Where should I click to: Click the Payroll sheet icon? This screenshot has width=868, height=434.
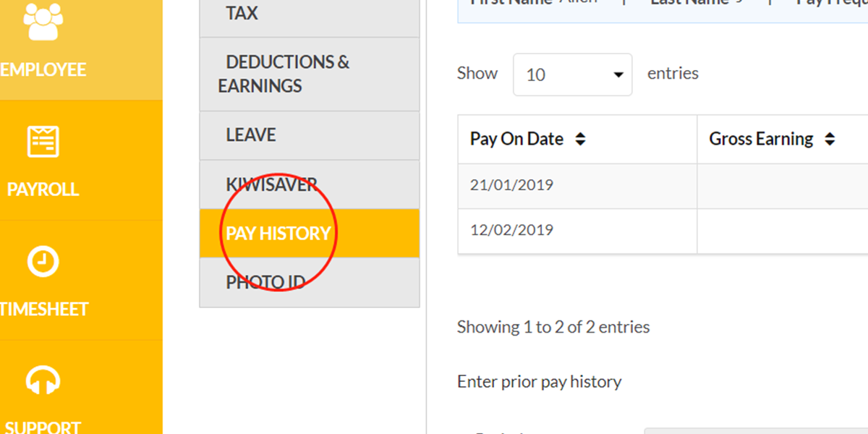(43, 141)
